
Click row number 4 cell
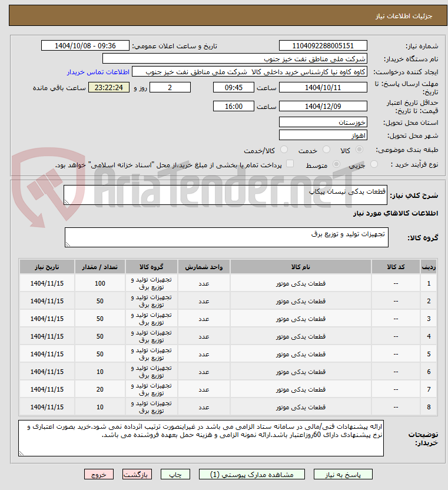[429, 336]
